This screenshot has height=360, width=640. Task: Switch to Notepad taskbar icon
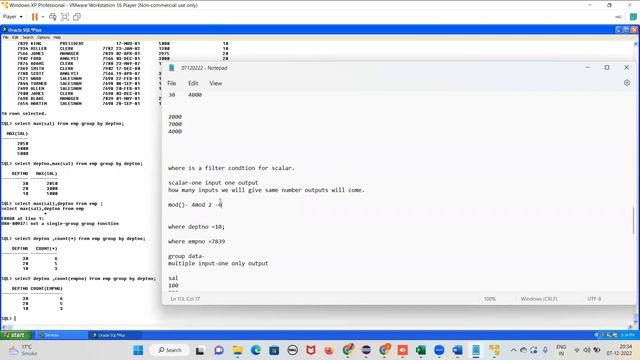pyautogui.click(x=476, y=350)
